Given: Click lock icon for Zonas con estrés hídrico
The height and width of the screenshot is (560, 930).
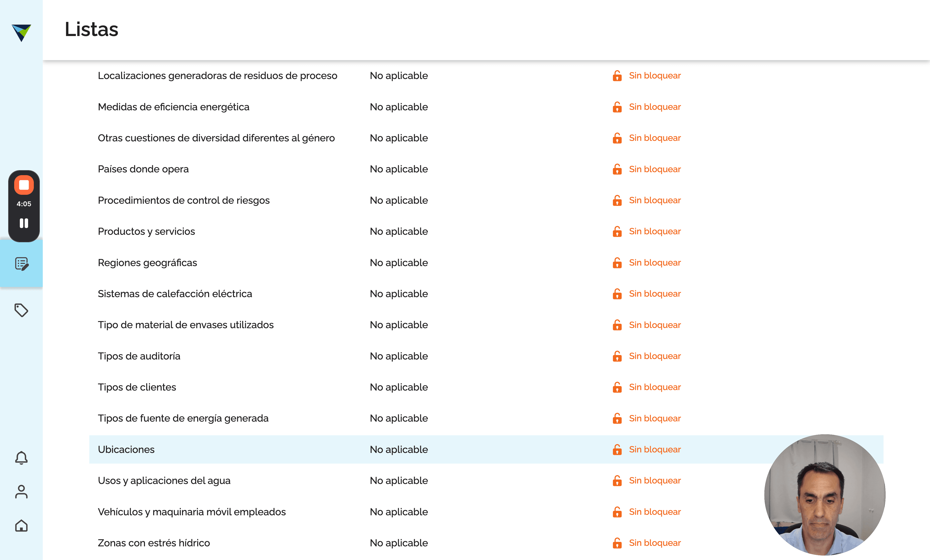Looking at the screenshot, I should (x=617, y=543).
